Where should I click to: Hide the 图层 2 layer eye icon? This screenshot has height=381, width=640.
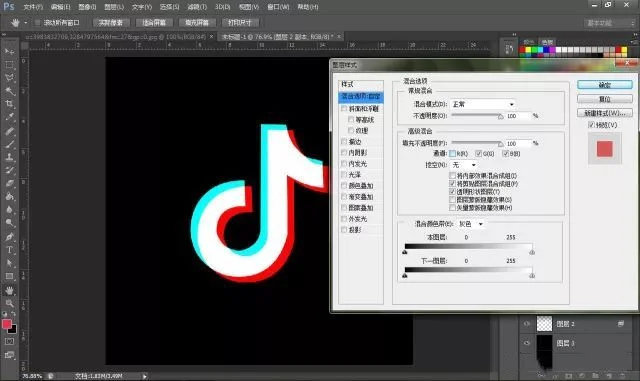tap(527, 324)
